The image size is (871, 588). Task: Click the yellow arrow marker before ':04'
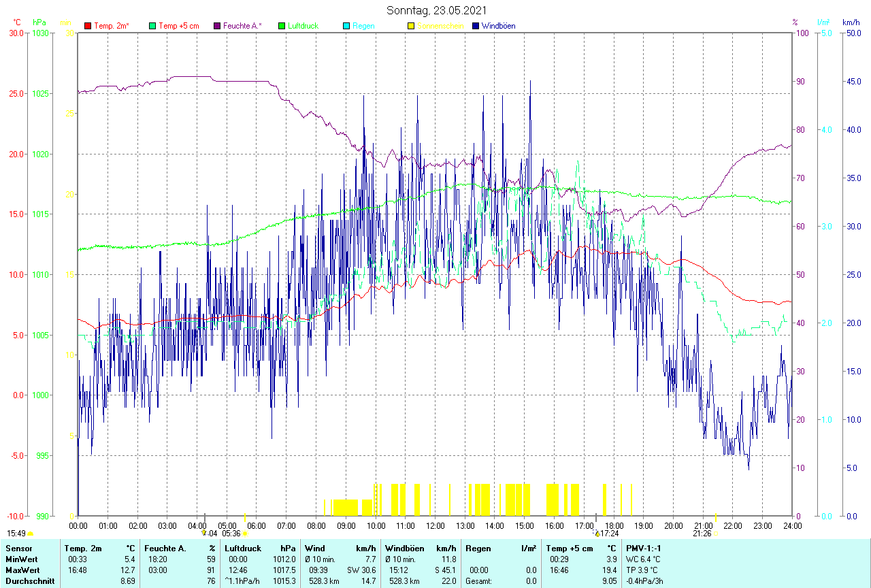click(x=203, y=533)
